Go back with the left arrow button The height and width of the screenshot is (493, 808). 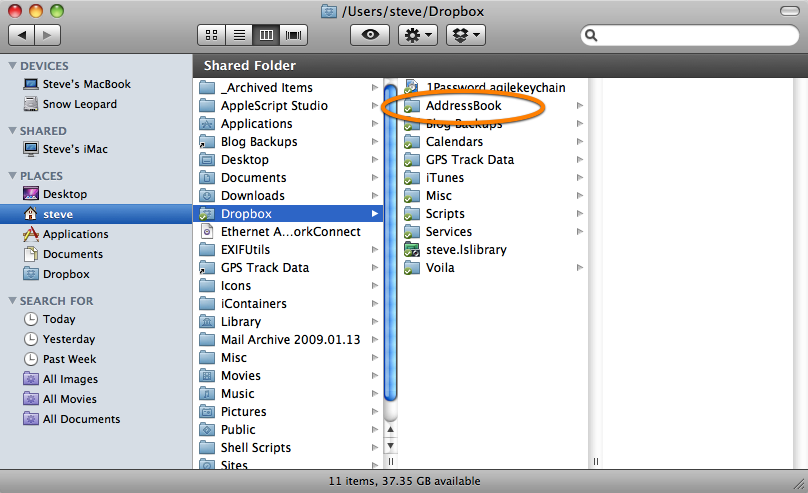(x=22, y=35)
